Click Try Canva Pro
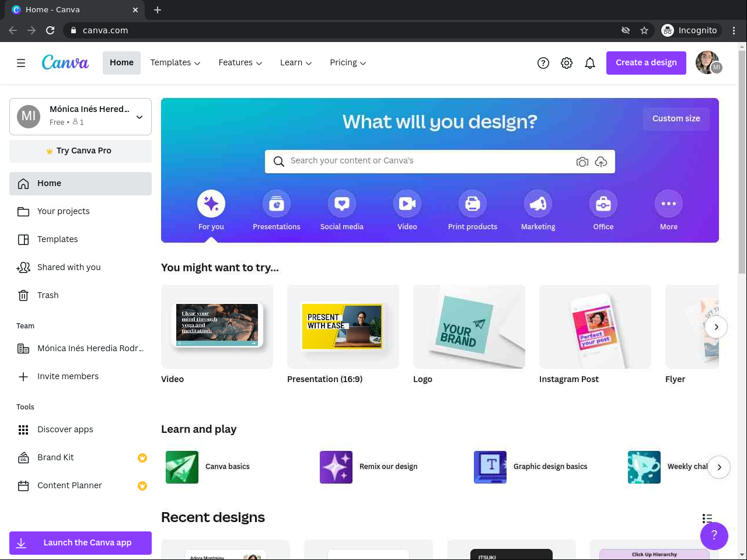The width and height of the screenshot is (747, 560). point(81,151)
